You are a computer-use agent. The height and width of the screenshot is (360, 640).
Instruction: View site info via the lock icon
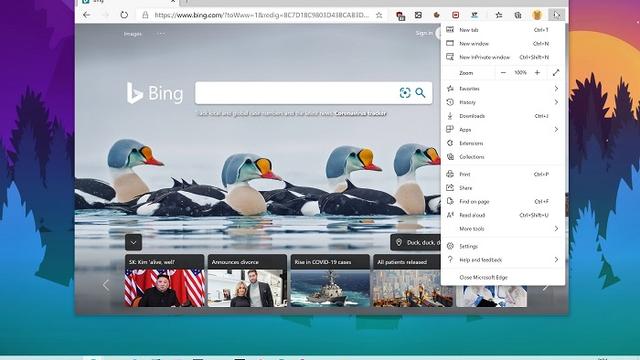(145, 15)
